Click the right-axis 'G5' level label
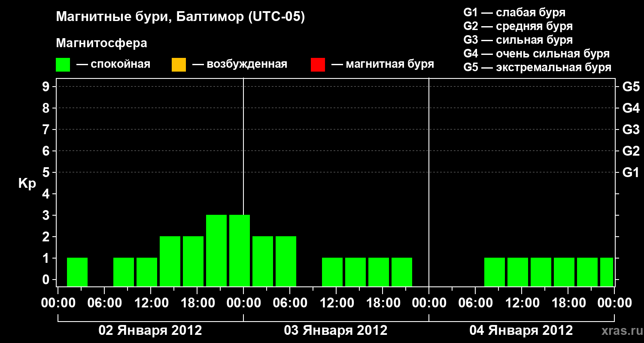644x343 pixels. [x=631, y=87]
